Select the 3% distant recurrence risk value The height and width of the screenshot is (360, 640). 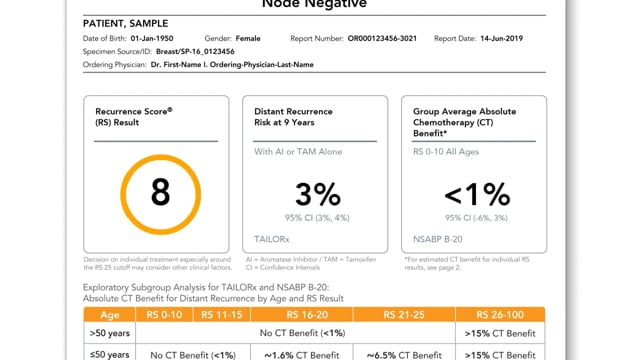tap(318, 194)
